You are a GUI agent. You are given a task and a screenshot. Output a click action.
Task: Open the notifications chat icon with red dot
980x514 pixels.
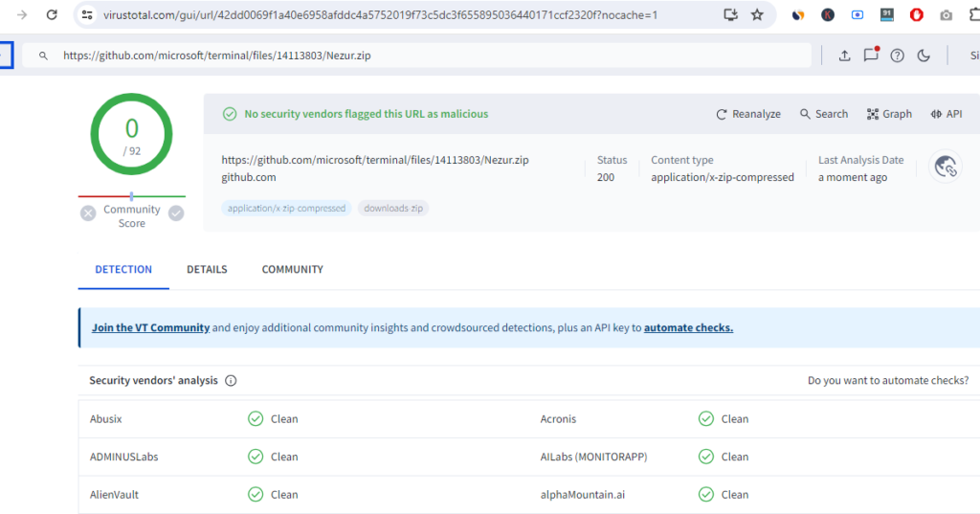871,55
